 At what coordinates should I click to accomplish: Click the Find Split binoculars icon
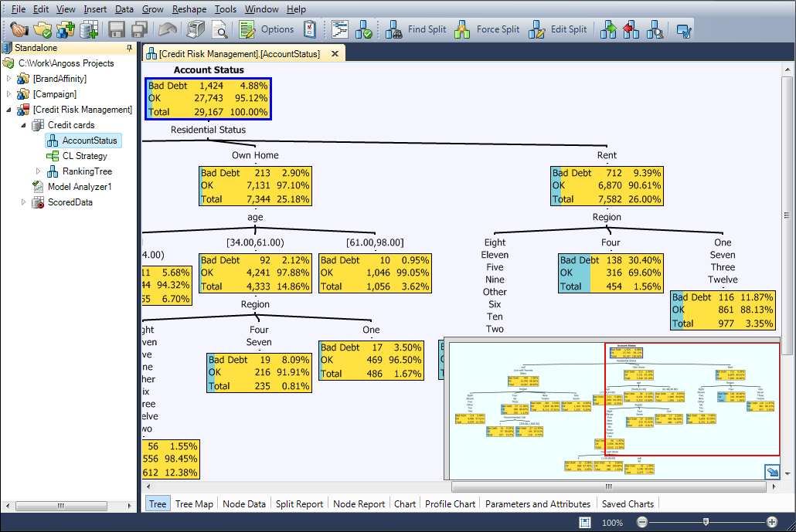(393, 30)
